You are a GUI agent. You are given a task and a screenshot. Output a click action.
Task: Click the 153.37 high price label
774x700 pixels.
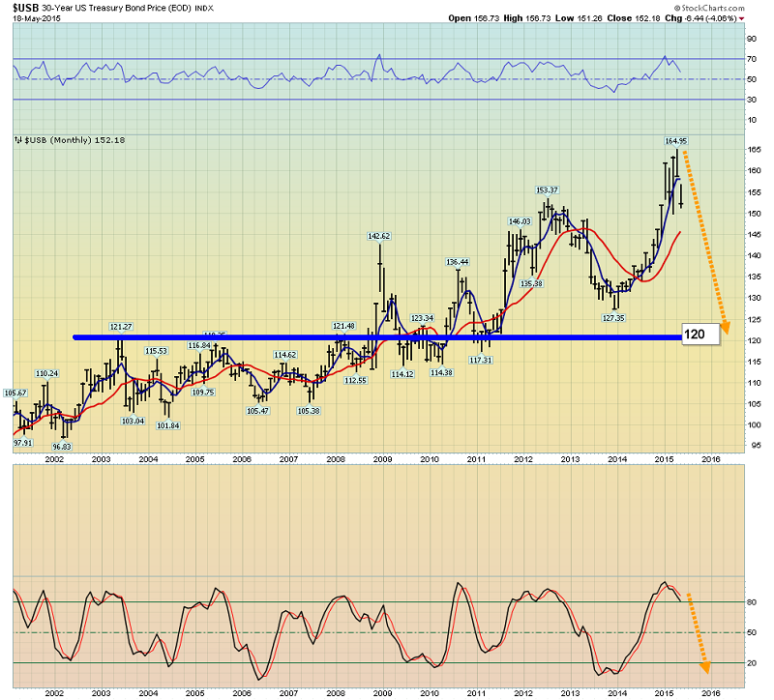[x=549, y=190]
